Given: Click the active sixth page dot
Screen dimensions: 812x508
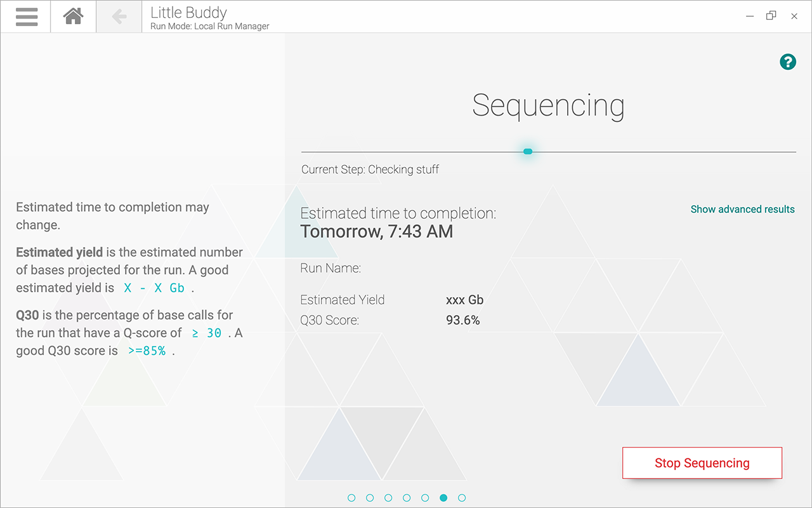Looking at the screenshot, I should coord(443,498).
